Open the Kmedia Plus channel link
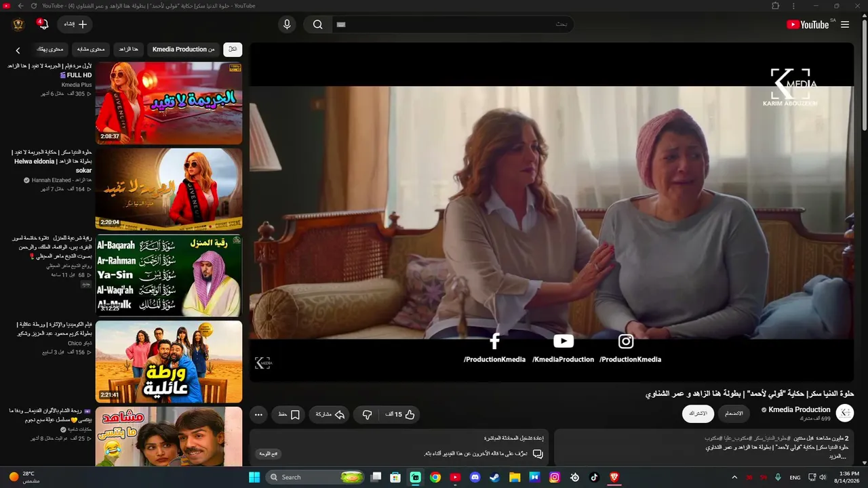Viewport: 868px width, 488px height. (x=77, y=85)
